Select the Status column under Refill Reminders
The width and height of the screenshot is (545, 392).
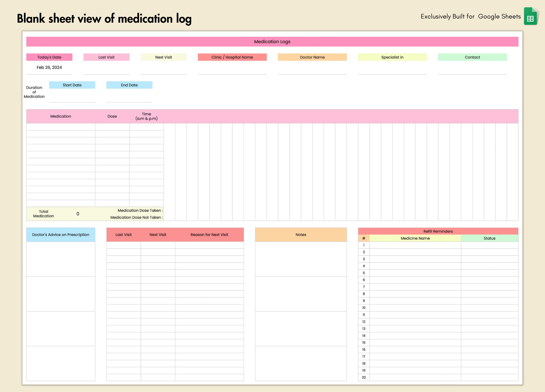[x=489, y=238]
